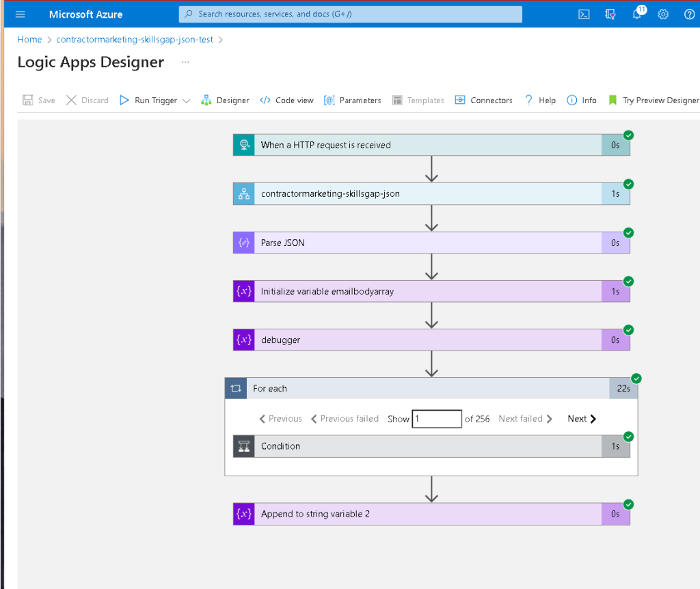The image size is (700, 589).
Task: Open Connectors from the toolbar
Action: click(483, 100)
